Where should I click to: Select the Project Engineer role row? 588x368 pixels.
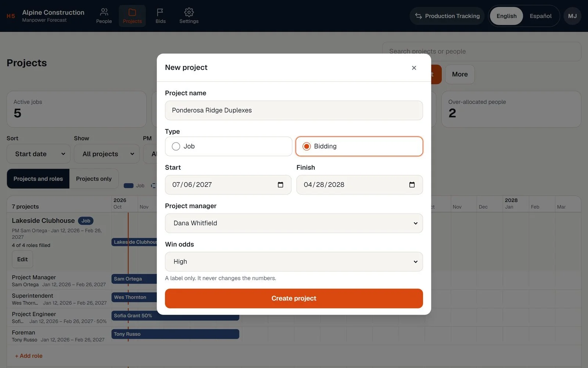(59, 318)
